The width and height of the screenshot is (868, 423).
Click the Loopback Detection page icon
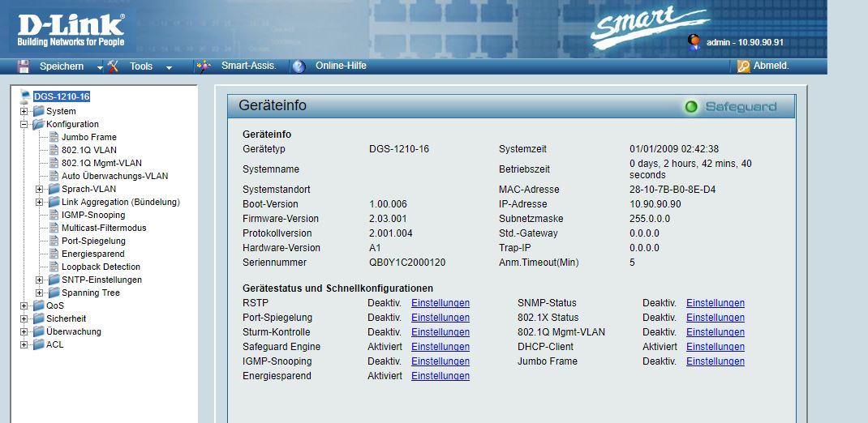pos(54,267)
